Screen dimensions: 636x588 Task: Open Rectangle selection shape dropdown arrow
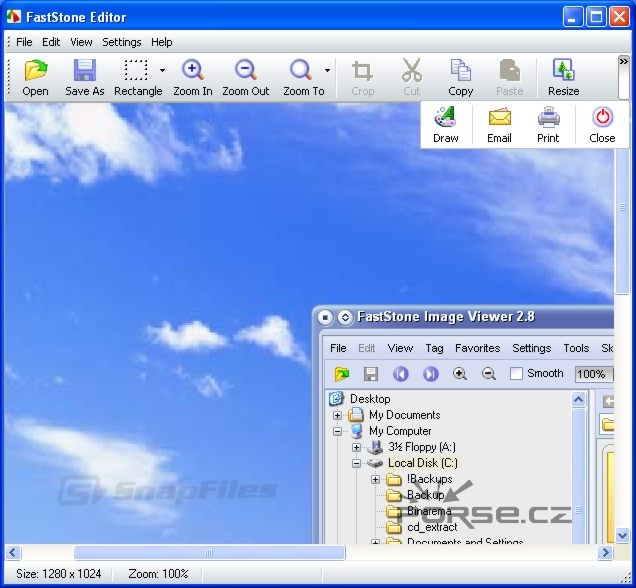162,71
